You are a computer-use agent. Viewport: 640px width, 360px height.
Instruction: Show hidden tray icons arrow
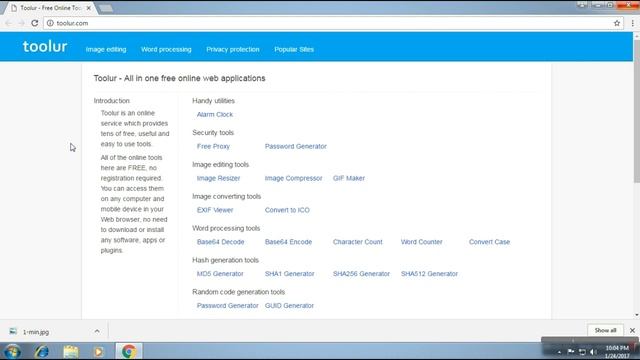click(x=560, y=352)
